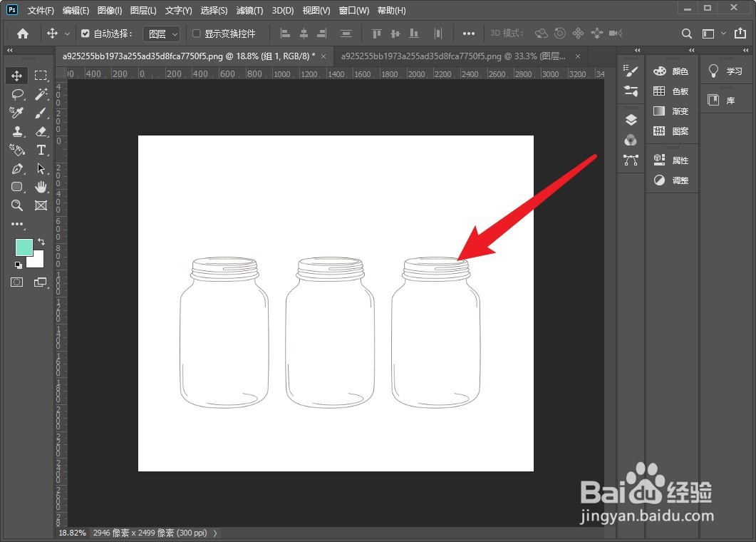The height and width of the screenshot is (542, 756).
Task: Open the 文件(F) menu
Action: pos(41,10)
